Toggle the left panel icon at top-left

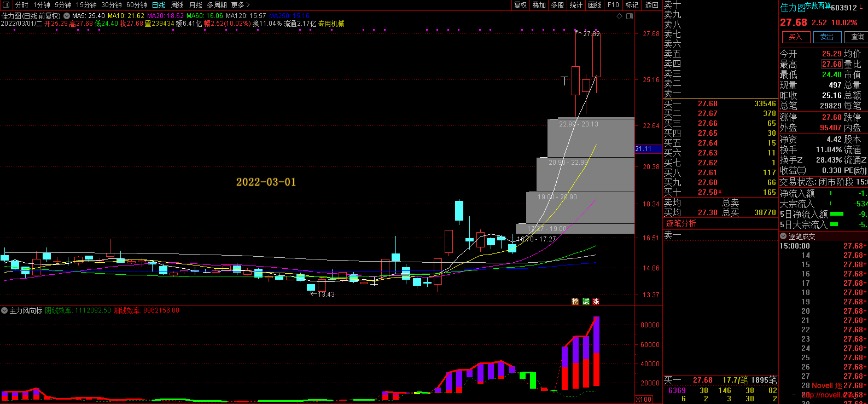coord(6,5)
